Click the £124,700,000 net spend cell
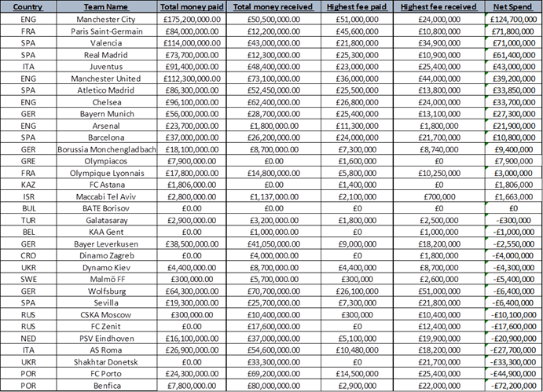This screenshot has height=392, width=543. tap(513, 19)
